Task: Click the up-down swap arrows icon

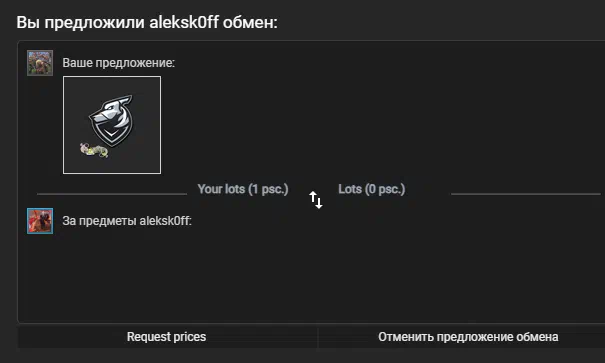Action: pos(316,200)
